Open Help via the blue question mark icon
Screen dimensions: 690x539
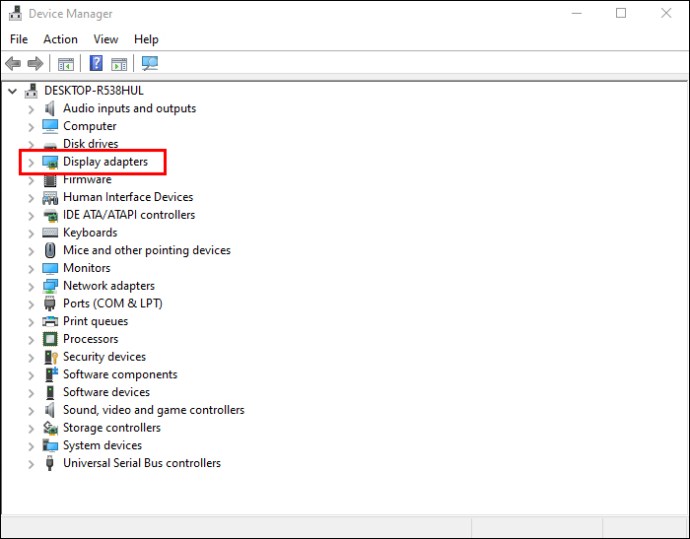point(96,64)
